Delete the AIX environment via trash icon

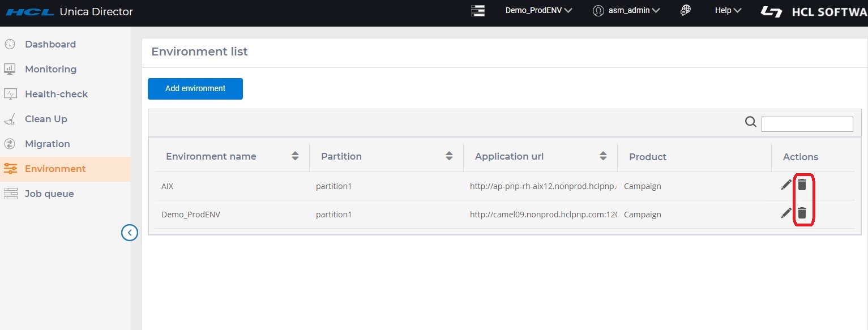coord(802,185)
